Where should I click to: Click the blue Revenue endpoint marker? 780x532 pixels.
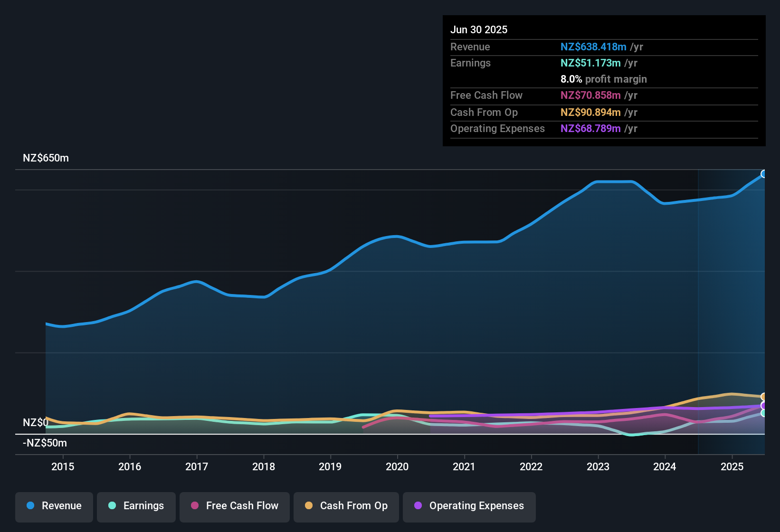(x=764, y=174)
